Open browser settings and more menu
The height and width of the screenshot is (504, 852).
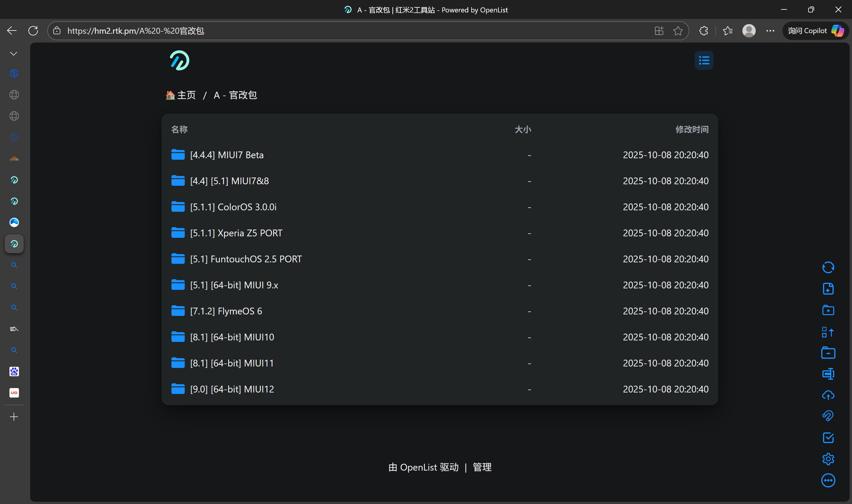click(x=770, y=31)
